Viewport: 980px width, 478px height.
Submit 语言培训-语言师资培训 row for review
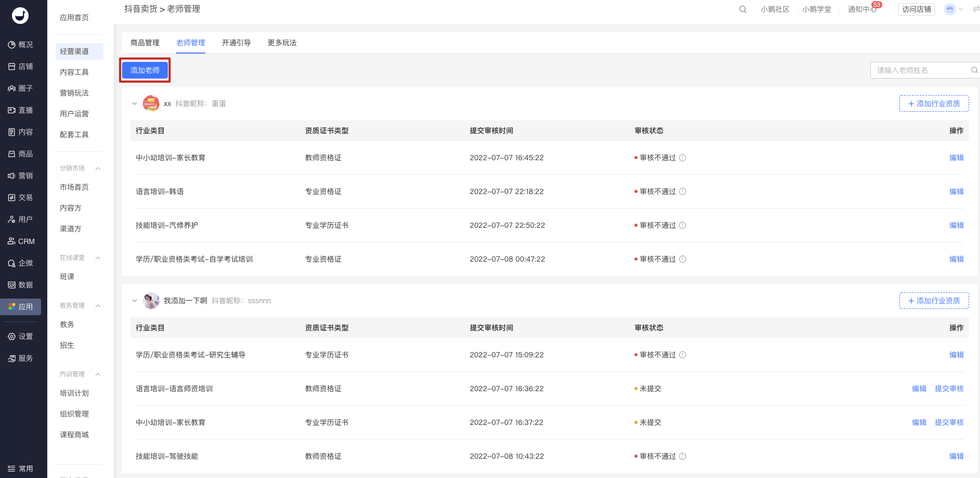point(949,389)
